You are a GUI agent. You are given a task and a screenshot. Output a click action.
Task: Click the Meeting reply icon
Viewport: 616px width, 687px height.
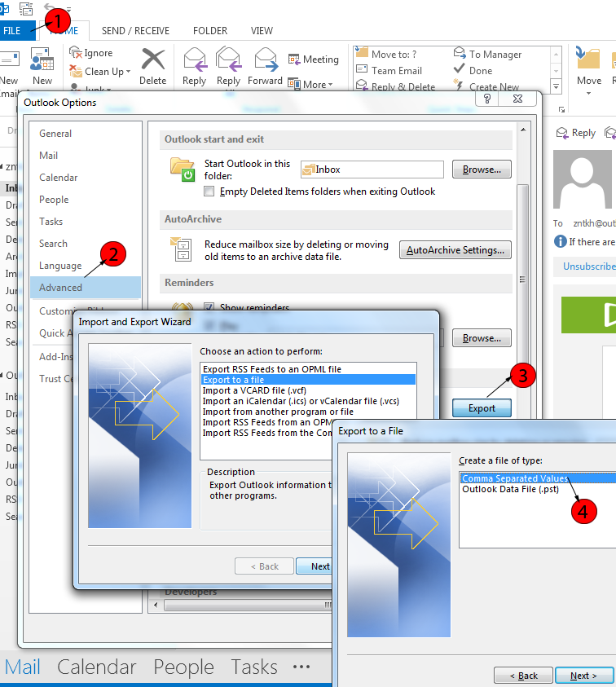(x=293, y=59)
